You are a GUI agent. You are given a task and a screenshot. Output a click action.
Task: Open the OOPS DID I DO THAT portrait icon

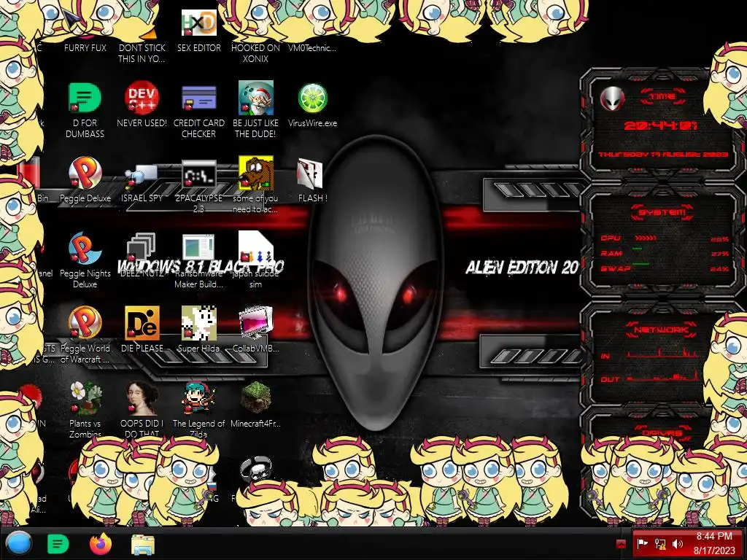142,398
